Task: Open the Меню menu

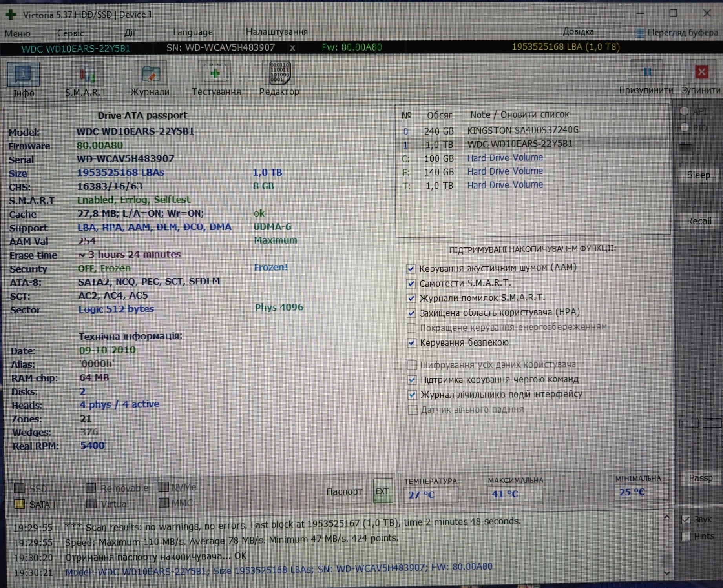Action: tap(17, 33)
